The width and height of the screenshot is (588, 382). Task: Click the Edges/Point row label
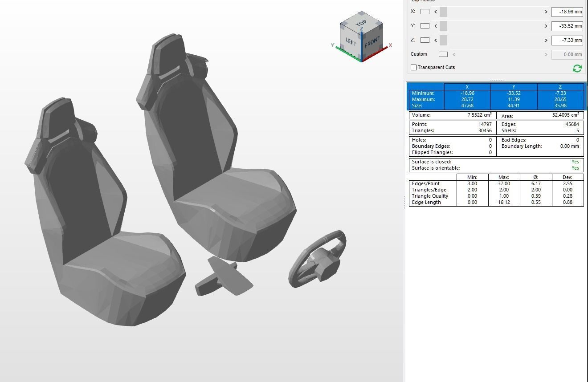pos(425,183)
